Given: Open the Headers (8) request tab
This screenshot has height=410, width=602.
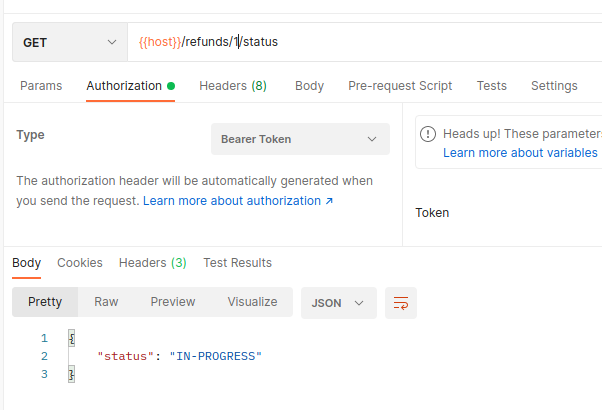Looking at the screenshot, I should click(233, 86).
